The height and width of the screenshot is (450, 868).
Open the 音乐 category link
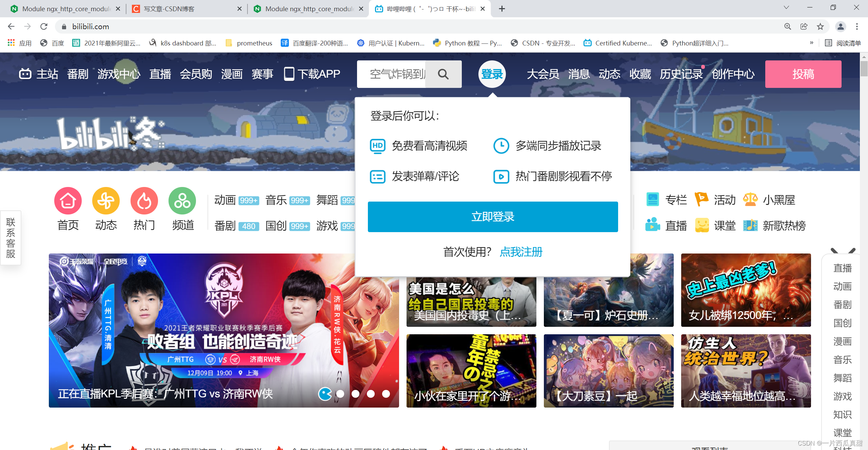click(276, 200)
